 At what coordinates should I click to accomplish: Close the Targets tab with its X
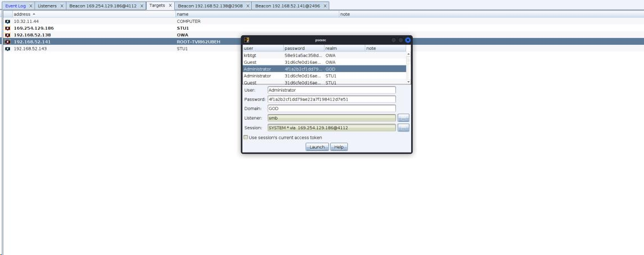[170, 6]
